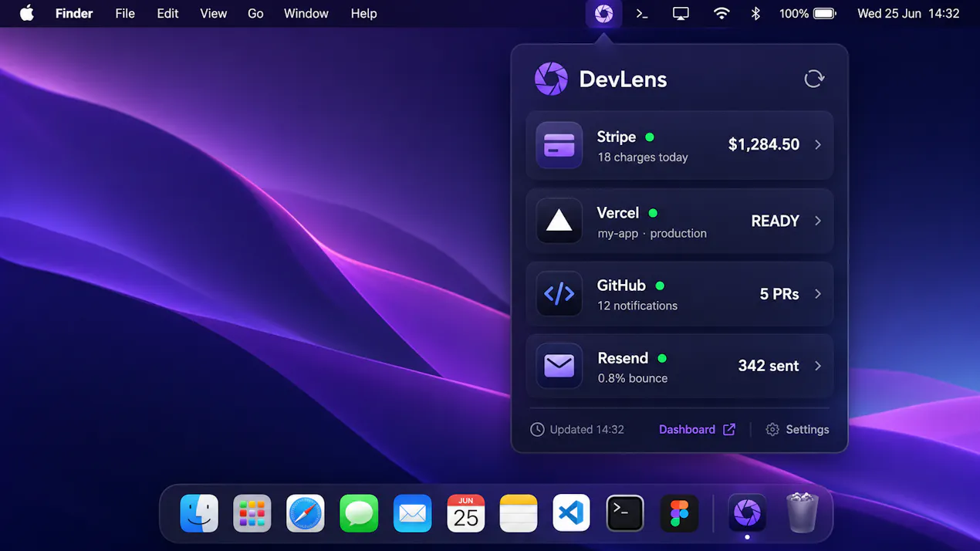Click the READY Vercel status
This screenshot has width=980, height=551.
click(x=776, y=221)
